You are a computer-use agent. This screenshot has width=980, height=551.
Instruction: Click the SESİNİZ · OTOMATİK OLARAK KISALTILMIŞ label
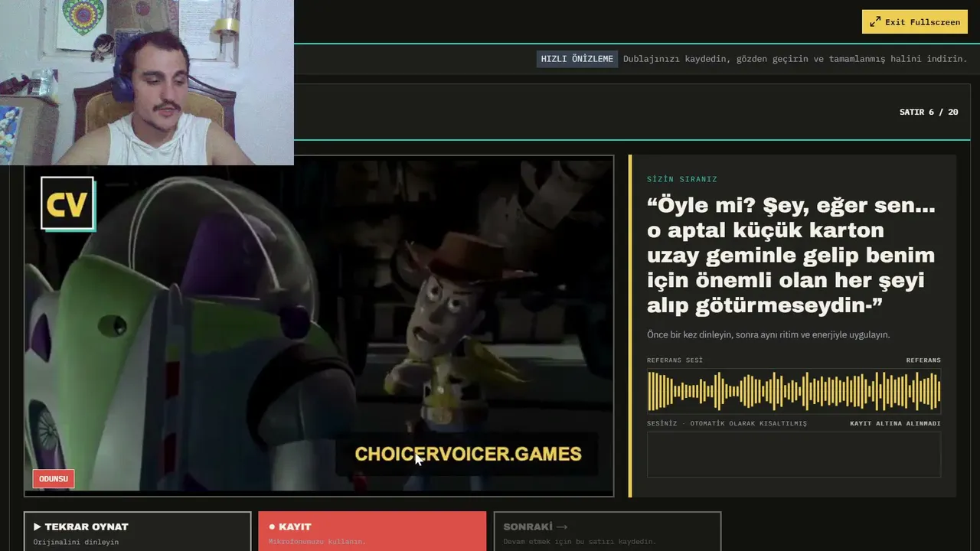[x=727, y=423]
